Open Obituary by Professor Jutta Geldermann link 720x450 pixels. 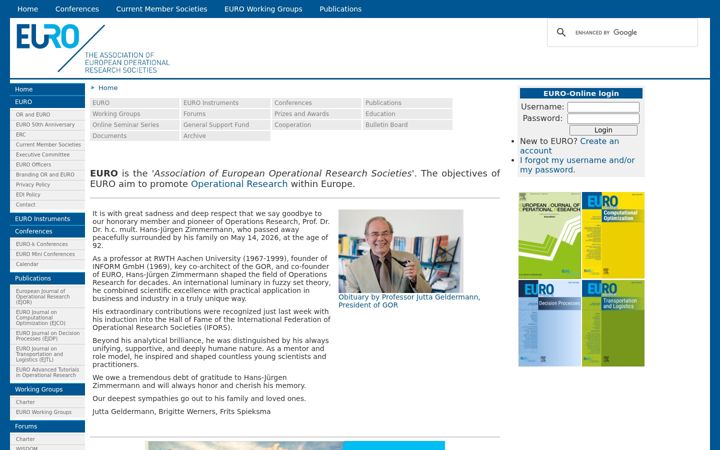point(409,301)
